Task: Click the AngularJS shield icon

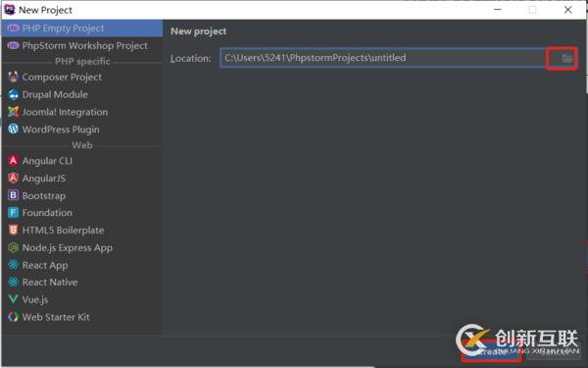Action: point(13,178)
